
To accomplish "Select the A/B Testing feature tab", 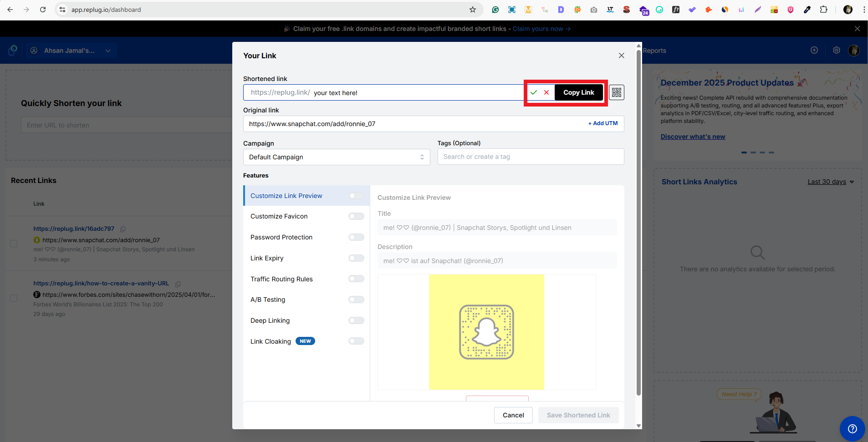I will (x=268, y=299).
